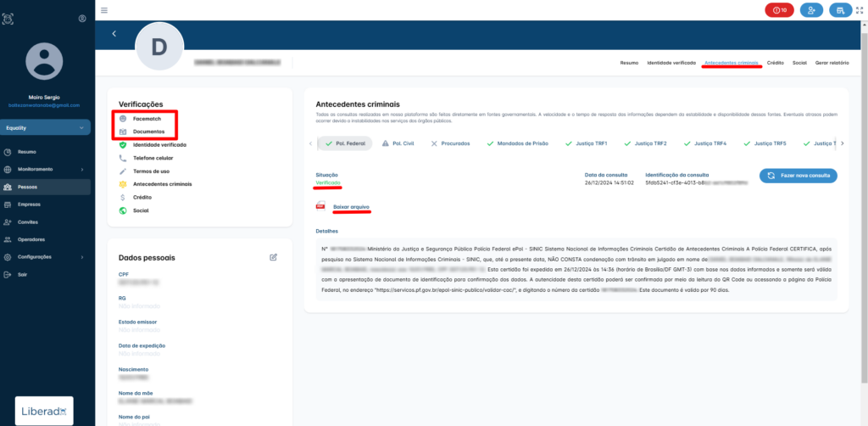The width and height of the screenshot is (868, 426).
Task: Click the Resumo sidebar icon
Action: (7, 151)
